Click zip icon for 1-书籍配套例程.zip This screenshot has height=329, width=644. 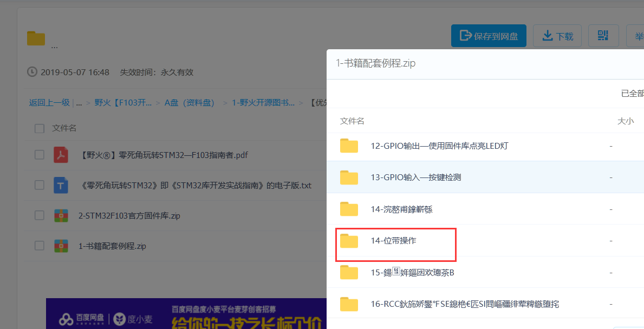(x=61, y=246)
